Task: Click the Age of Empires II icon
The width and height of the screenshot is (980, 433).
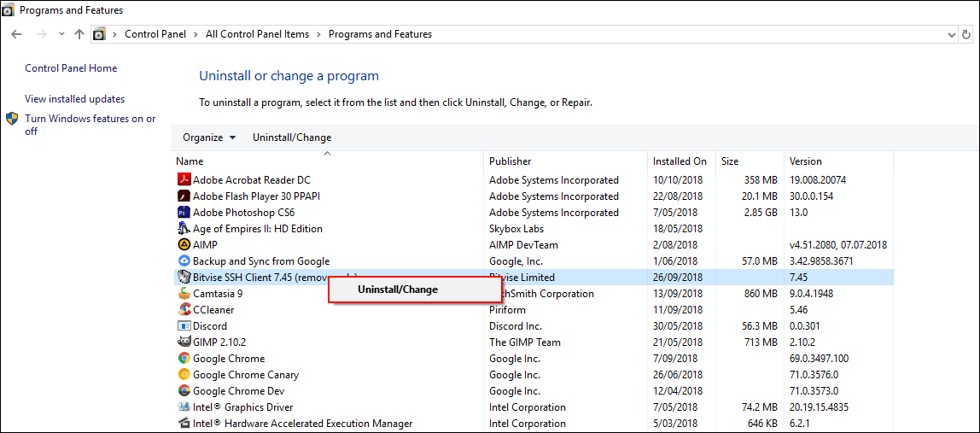Action: [x=184, y=228]
